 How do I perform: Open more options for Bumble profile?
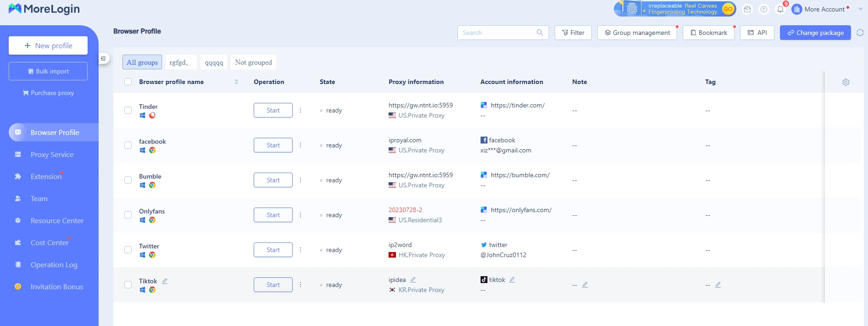pos(300,180)
